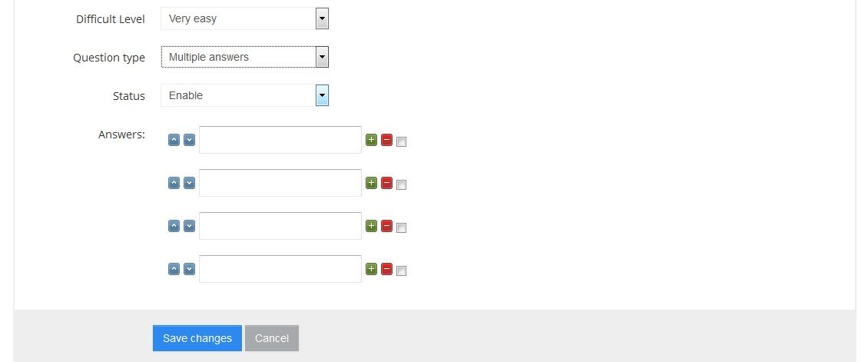The width and height of the screenshot is (868, 362).
Task: Move the second answer down
Action: point(189,183)
